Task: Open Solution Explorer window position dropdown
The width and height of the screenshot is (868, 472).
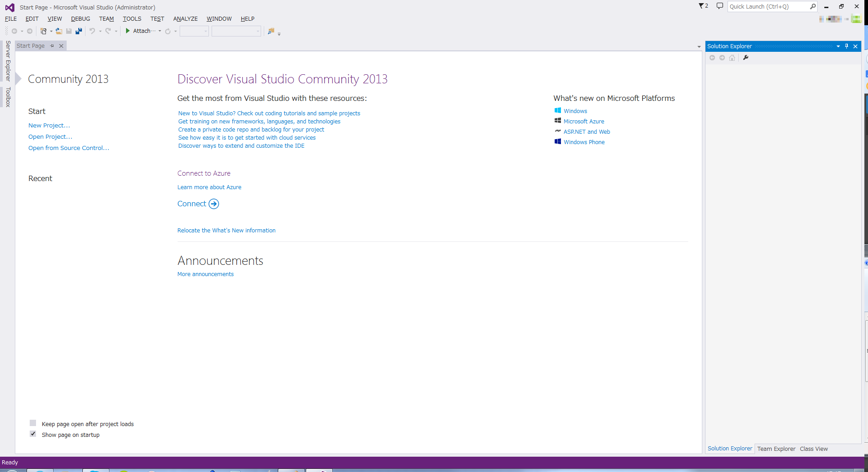Action: click(x=838, y=46)
